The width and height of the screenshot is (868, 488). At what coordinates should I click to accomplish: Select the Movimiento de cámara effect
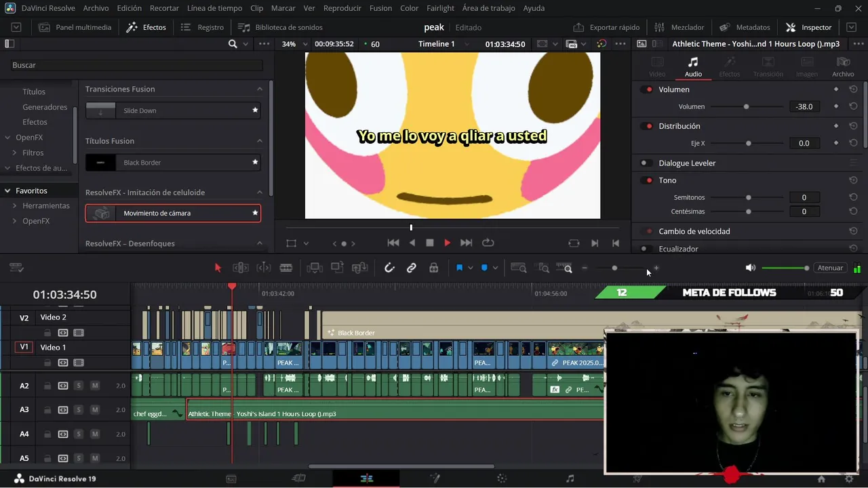[x=173, y=213]
